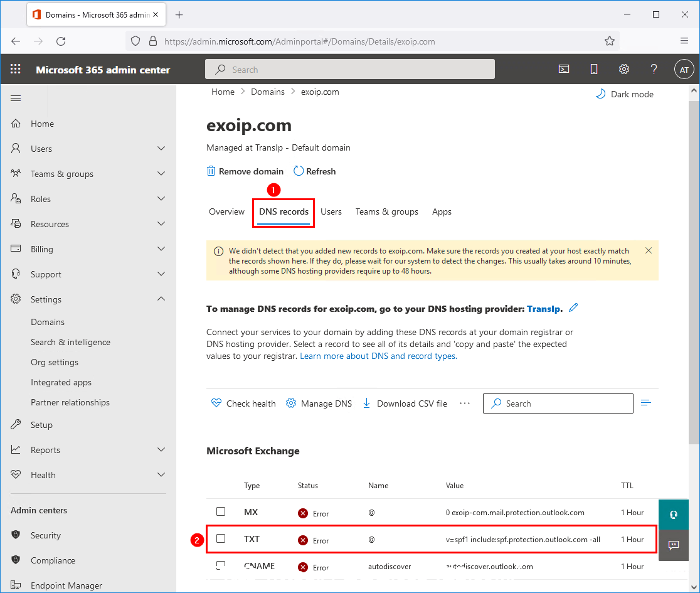Collapse the navigation hamburger menu
Screen dimensions: 700x593
click(16, 99)
